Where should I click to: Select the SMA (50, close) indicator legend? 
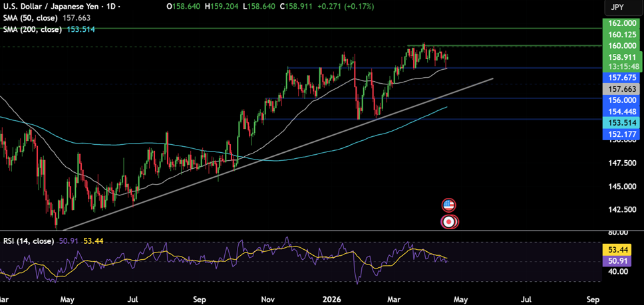pyautogui.click(x=31, y=18)
